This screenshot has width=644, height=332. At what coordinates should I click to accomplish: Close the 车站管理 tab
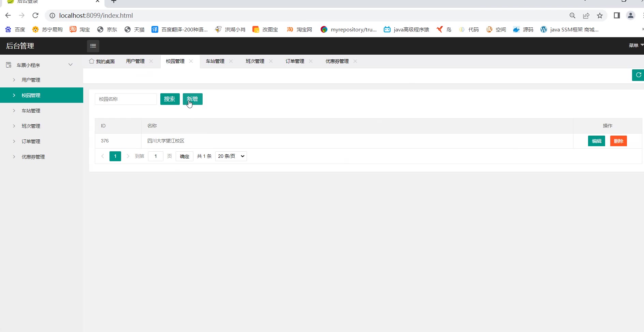[x=231, y=61]
